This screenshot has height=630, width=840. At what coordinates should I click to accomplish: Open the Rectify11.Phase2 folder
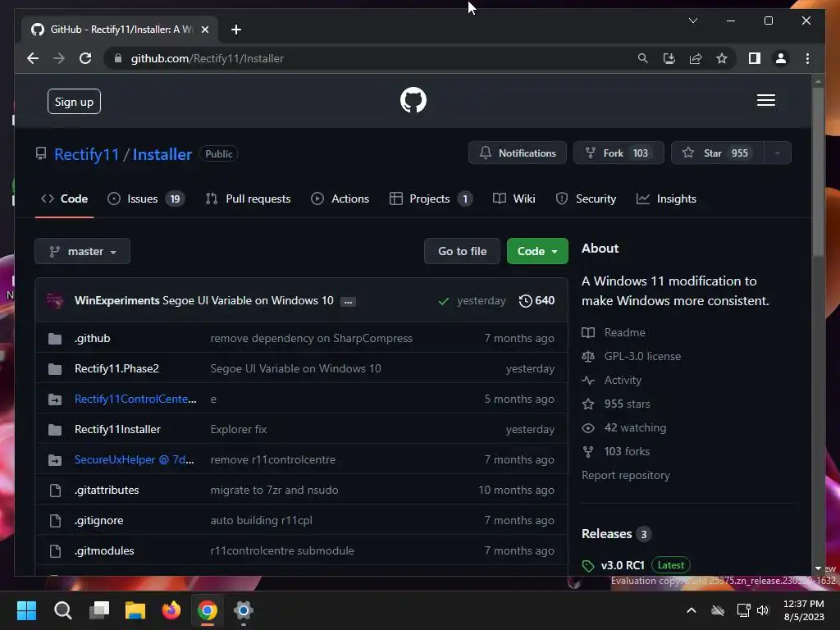point(116,368)
